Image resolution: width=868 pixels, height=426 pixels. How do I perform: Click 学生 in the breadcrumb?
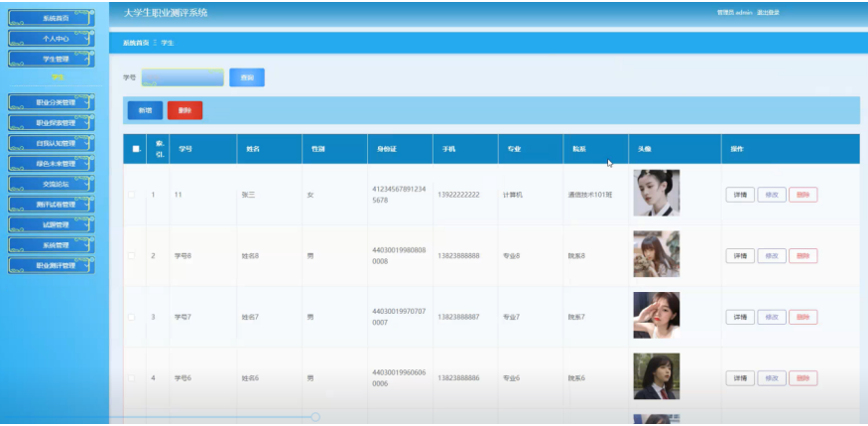168,43
